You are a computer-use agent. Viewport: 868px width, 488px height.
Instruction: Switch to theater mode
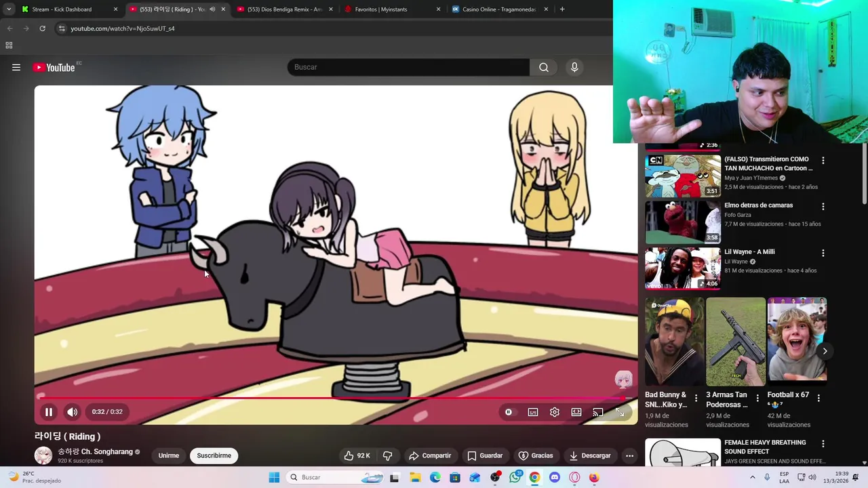[576, 412]
